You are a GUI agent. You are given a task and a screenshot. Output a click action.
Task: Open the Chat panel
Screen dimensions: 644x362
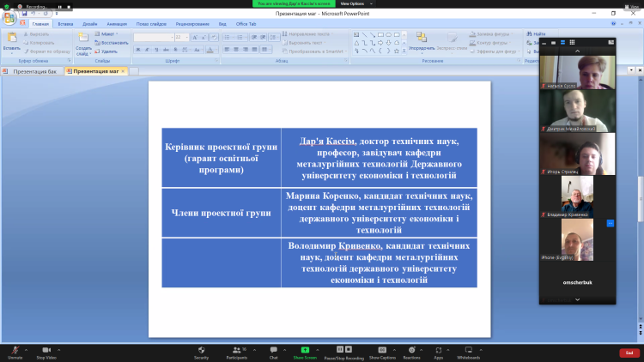click(273, 350)
